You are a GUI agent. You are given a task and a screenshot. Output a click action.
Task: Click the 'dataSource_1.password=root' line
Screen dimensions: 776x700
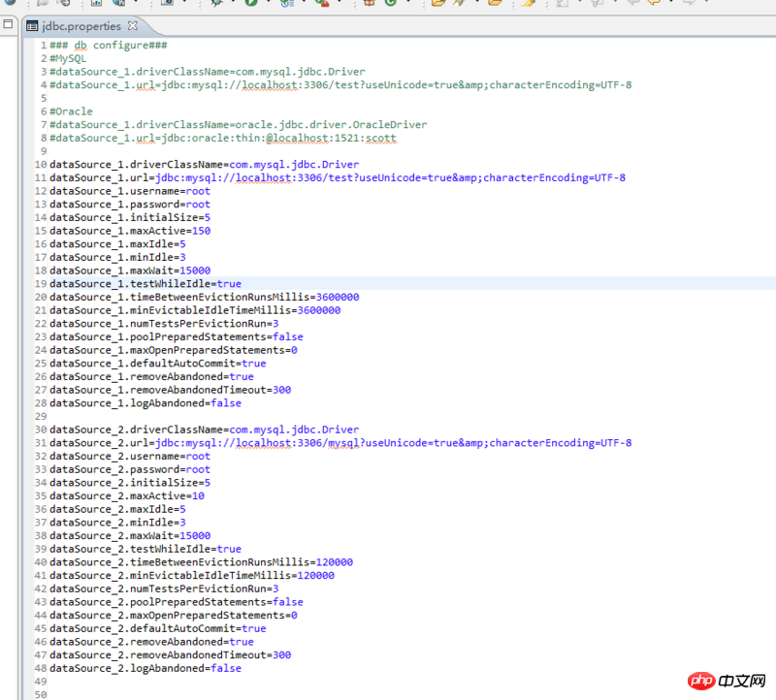point(130,205)
